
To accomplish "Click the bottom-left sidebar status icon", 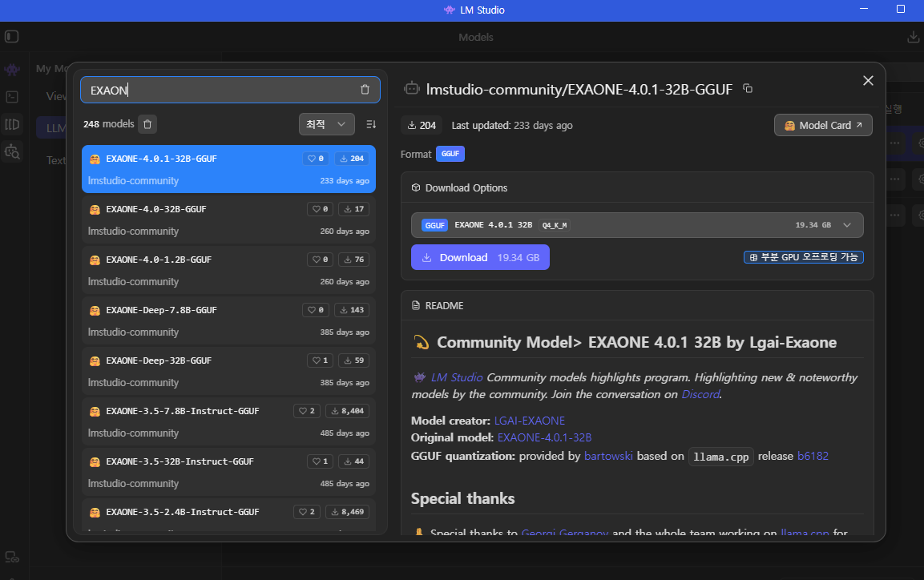I will (12, 557).
